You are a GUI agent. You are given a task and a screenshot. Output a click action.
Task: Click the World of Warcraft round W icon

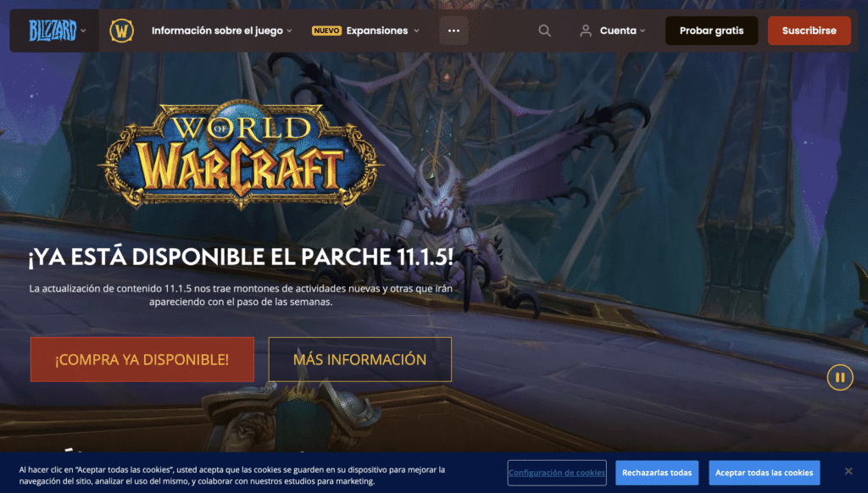[122, 30]
